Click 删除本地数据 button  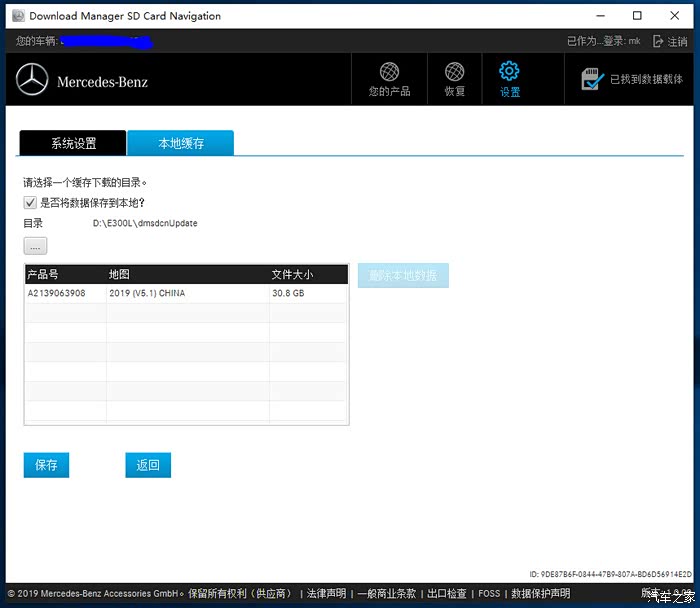[x=403, y=276]
